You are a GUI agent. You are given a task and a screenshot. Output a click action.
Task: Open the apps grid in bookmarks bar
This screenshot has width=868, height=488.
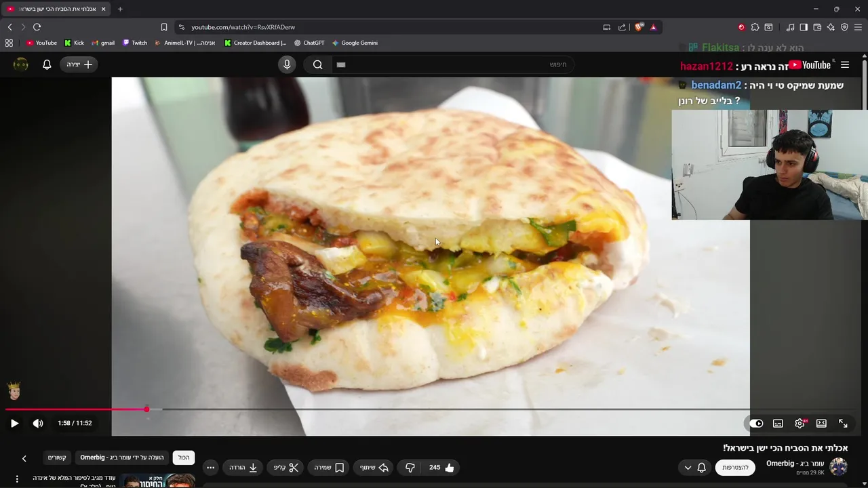pyautogui.click(x=9, y=43)
